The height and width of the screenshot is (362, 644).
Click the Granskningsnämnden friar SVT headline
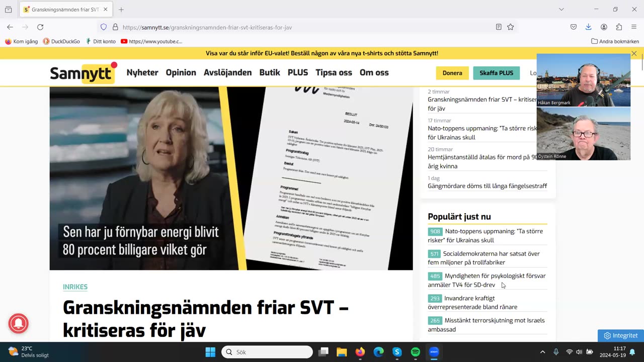coord(206,318)
